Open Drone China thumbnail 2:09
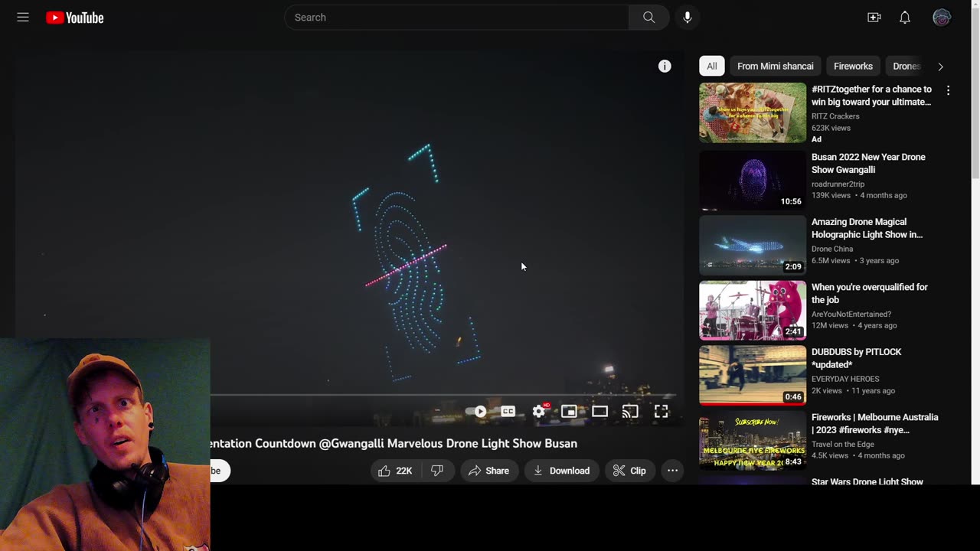The height and width of the screenshot is (551, 980). click(753, 245)
